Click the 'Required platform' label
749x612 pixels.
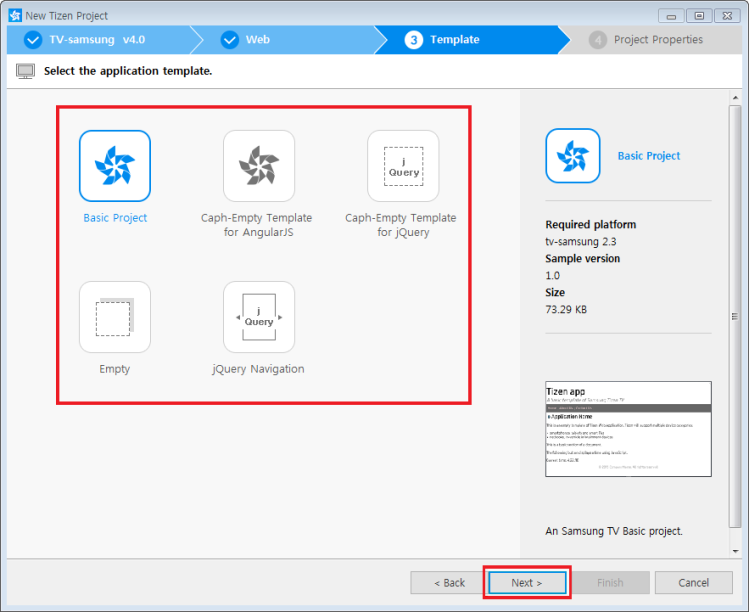click(x=591, y=225)
